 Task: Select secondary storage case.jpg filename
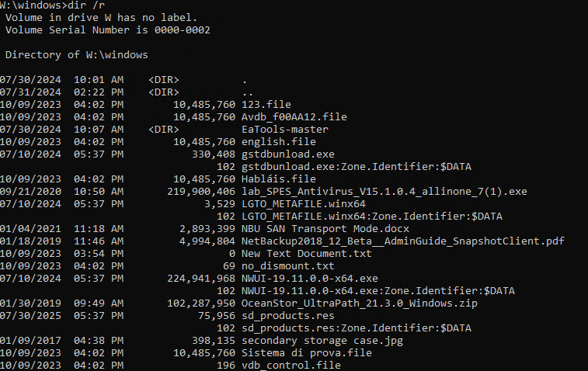click(322, 340)
